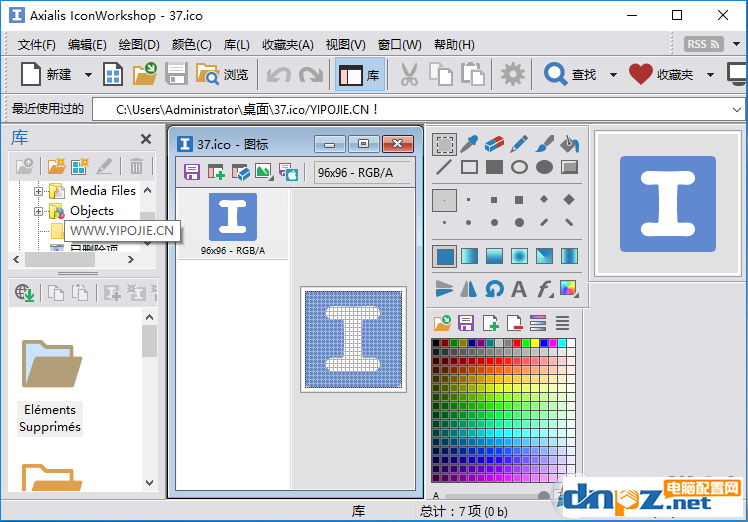Expand the recently used path combo box
The image size is (748, 522).
point(737,110)
